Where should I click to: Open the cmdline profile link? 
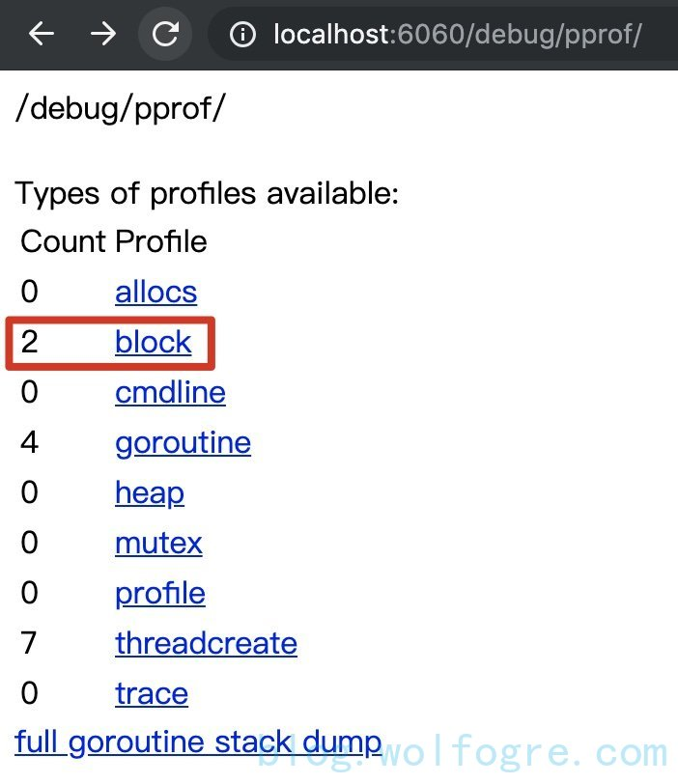170,392
